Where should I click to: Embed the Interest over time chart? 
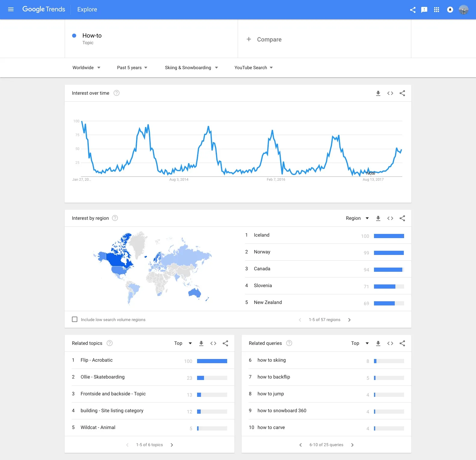[x=390, y=93]
